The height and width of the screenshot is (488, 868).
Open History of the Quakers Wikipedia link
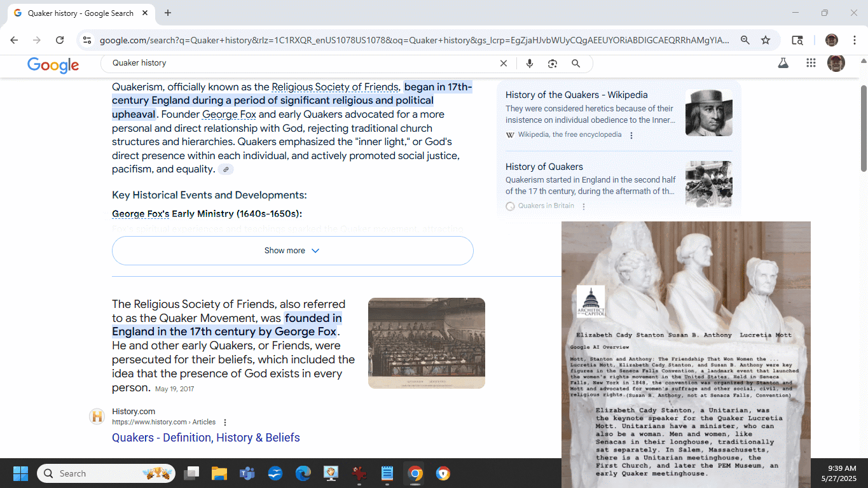(x=576, y=95)
